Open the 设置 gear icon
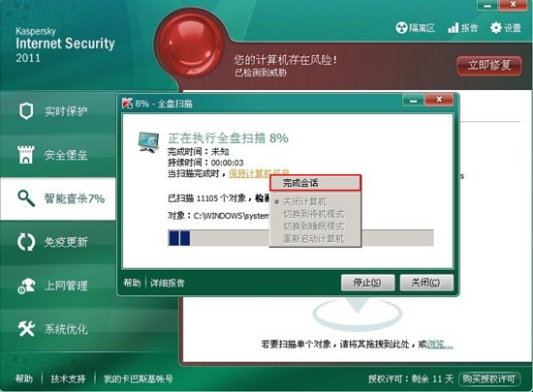The height and width of the screenshot is (392, 533). click(x=496, y=28)
